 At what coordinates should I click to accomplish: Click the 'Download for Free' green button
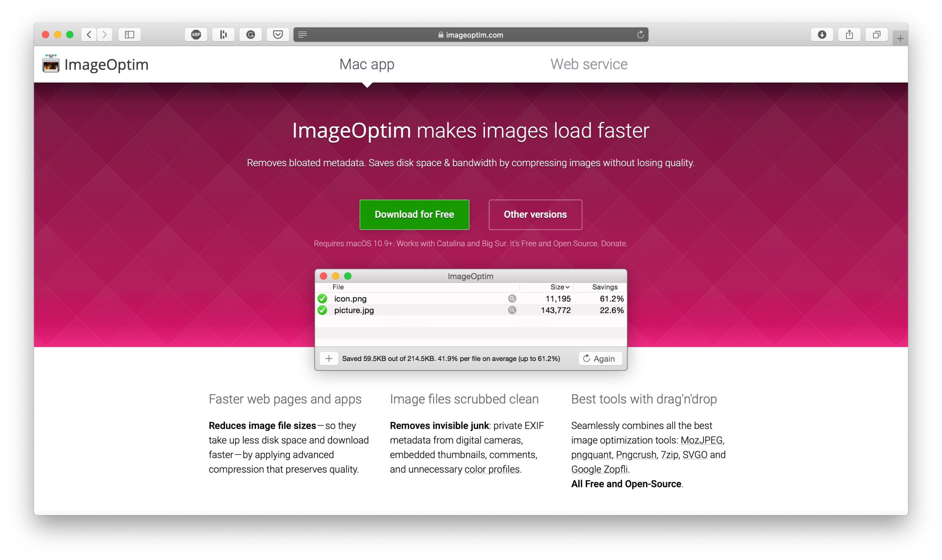pos(414,214)
